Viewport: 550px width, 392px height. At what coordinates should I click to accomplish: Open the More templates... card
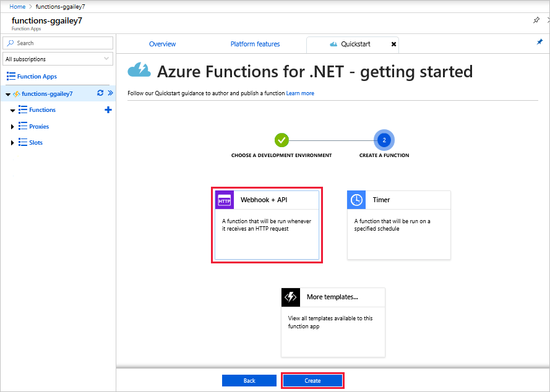(x=333, y=323)
